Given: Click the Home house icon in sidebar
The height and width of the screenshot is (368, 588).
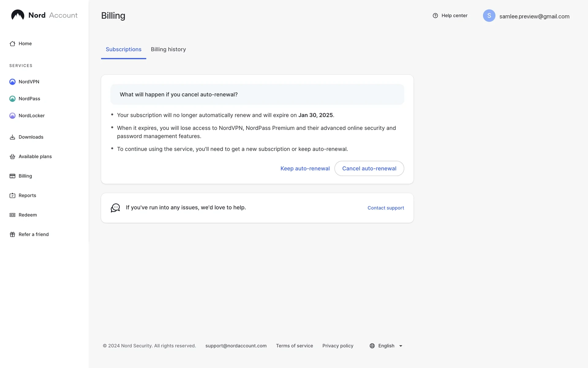Looking at the screenshot, I should tap(12, 44).
